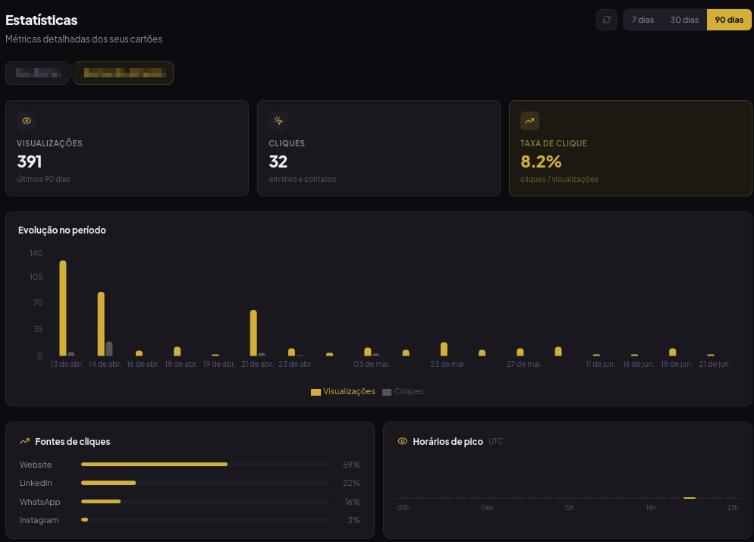This screenshot has width=754, height=542.
Task: Click the Evolução no período chart title
Action: coord(62,230)
